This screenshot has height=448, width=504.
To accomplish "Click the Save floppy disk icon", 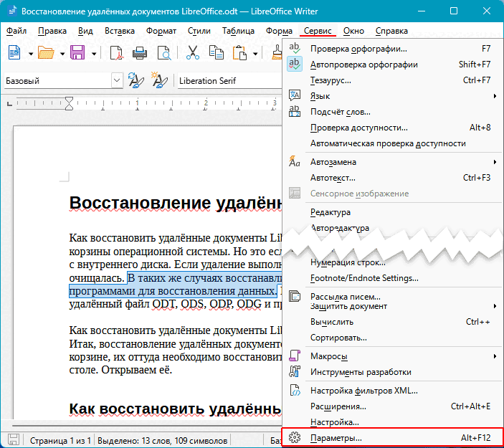I will click(77, 53).
